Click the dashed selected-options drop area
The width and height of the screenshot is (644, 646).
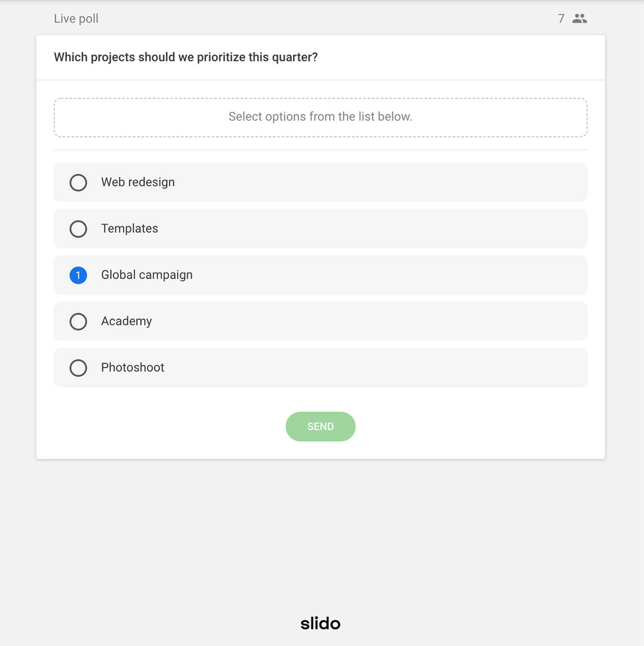(320, 117)
